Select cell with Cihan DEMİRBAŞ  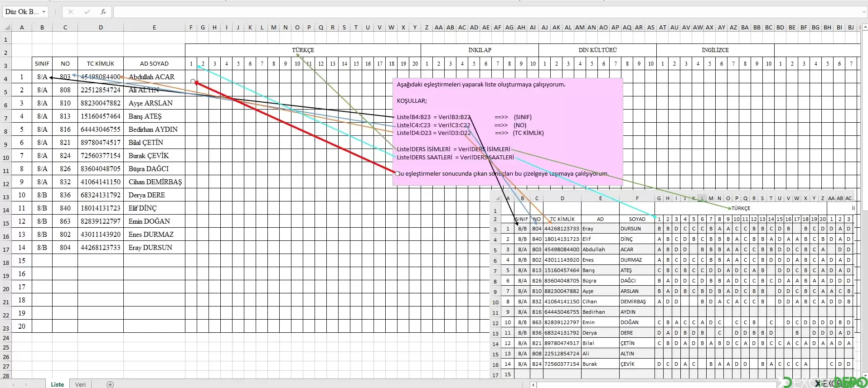154,182
